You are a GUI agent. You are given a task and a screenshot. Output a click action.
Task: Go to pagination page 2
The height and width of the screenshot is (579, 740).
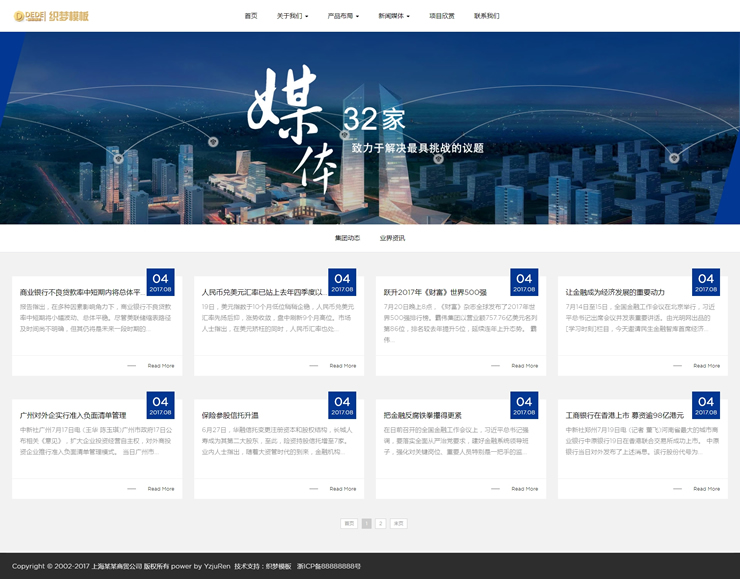pyautogui.click(x=380, y=523)
